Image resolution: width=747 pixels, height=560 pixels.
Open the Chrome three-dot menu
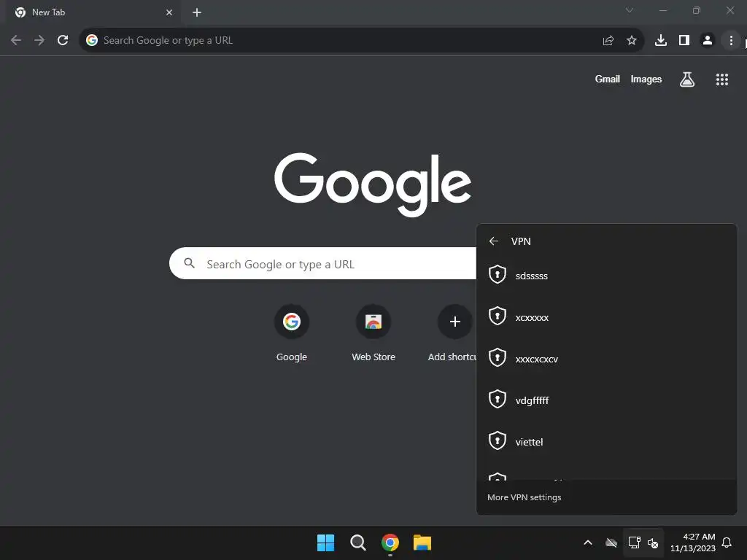point(731,41)
